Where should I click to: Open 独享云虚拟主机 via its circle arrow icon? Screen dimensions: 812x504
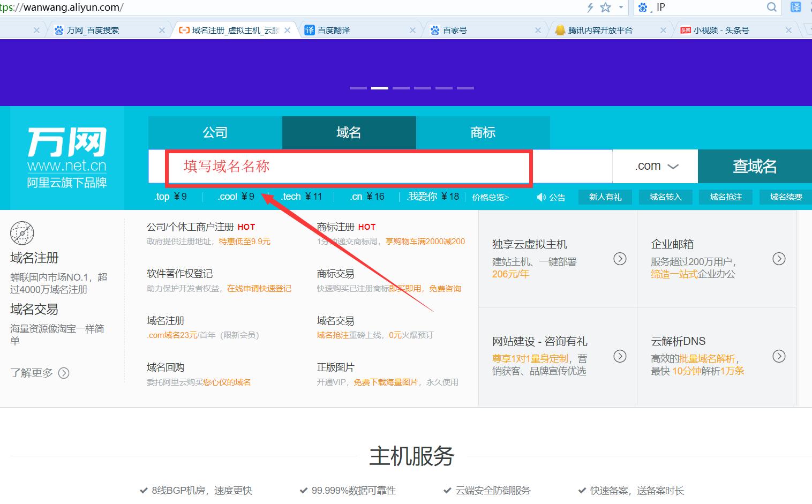pos(620,259)
